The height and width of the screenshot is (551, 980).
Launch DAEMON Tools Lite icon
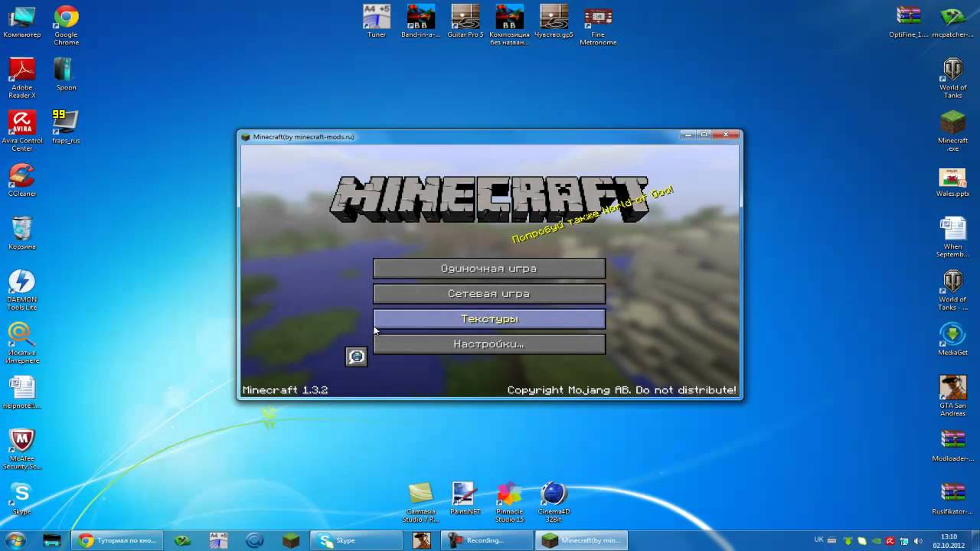[22, 290]
